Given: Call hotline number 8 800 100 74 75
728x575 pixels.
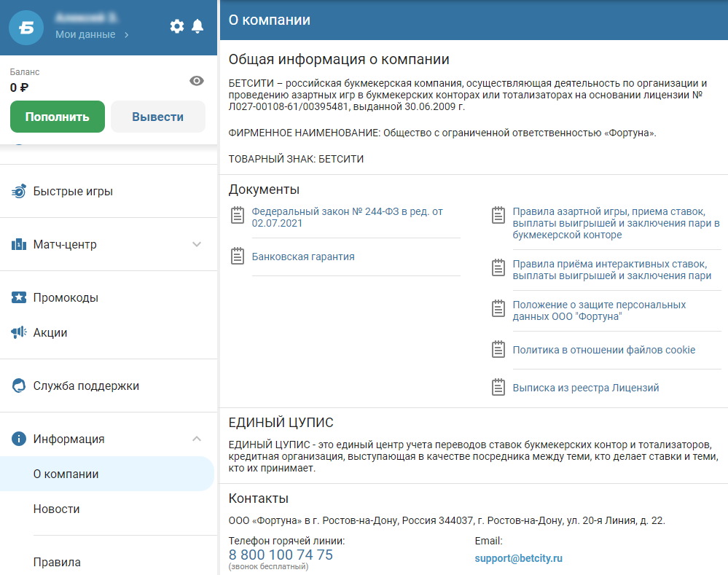Looking at the screenshot, I should tap(281, 555).
